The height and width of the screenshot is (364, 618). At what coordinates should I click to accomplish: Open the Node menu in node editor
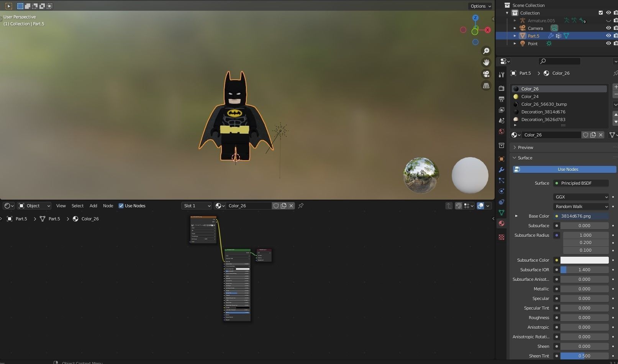(108, 206)
